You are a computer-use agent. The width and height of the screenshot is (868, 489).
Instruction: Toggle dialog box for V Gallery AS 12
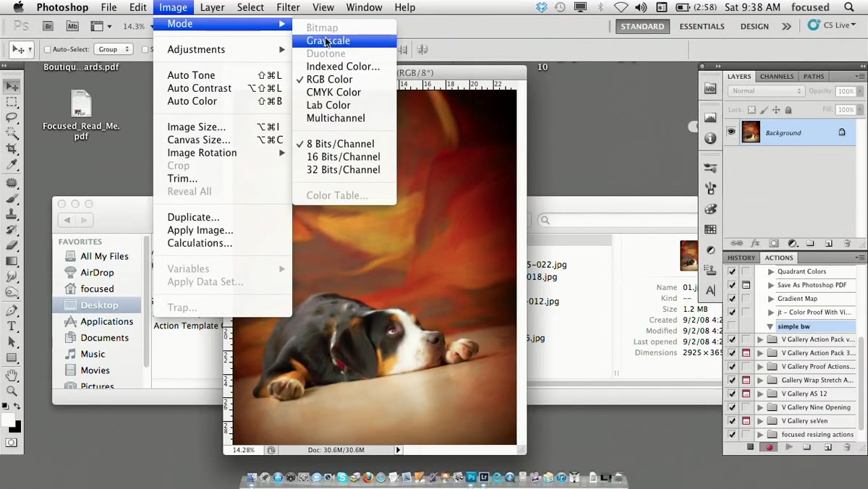[x=746, y=394]
